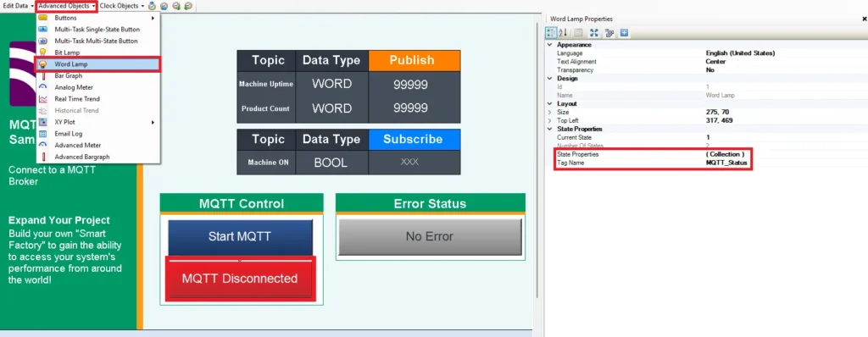868x337 pixels.
Task: Click the MQTT_Status tag name value
Action: point(726,163)
